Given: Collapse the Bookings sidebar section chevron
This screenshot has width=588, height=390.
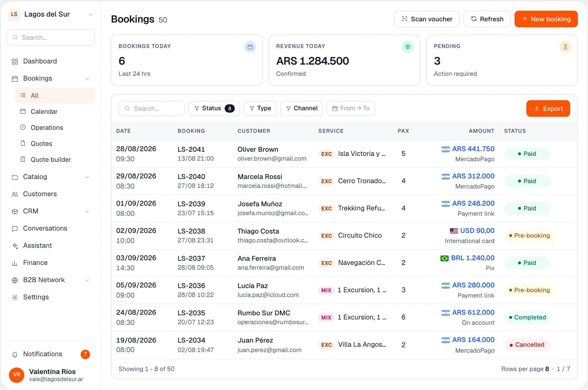Looking at the screenshot, I should tap(87, 79).
